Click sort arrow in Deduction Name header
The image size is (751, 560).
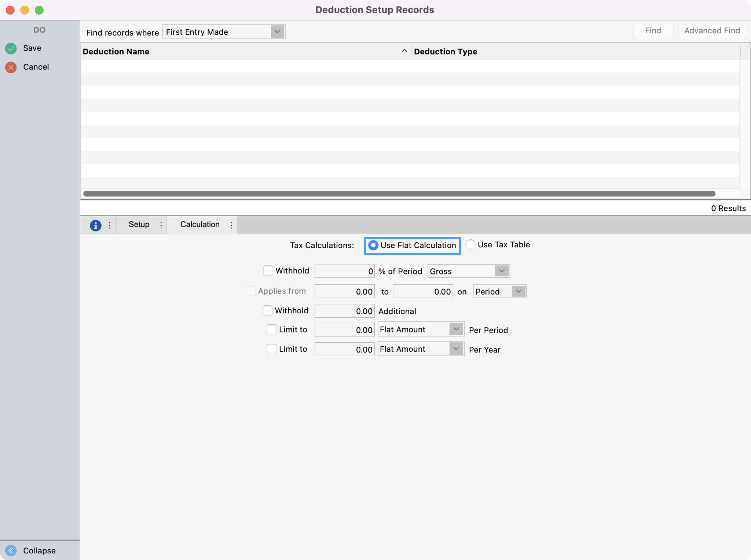(404, 51)
